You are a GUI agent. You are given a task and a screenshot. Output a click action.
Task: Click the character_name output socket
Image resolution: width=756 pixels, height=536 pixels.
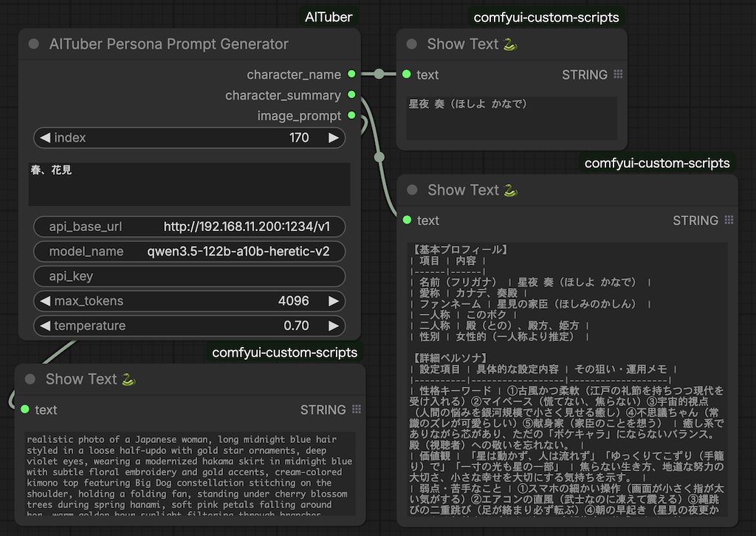(351, 75)
